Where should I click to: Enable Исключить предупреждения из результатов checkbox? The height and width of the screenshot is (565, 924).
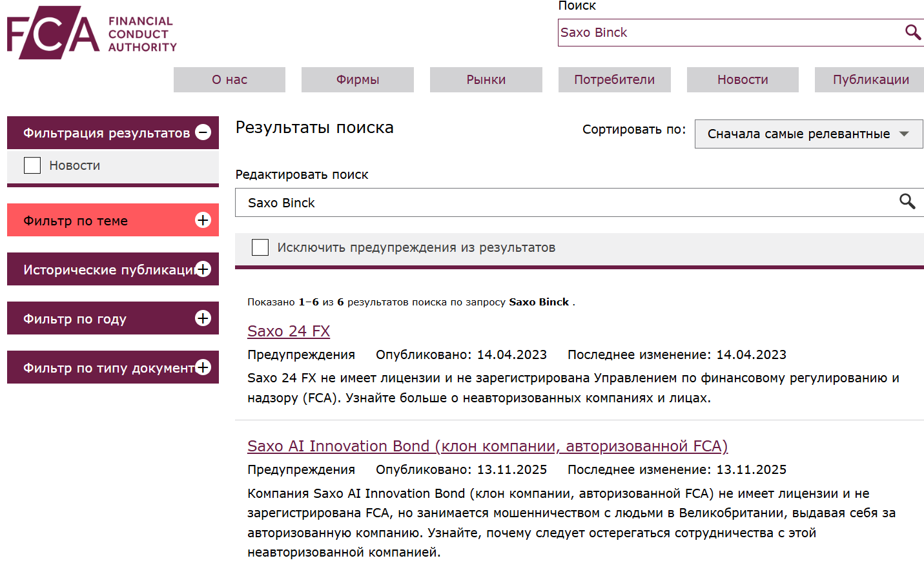click(x=260, y=247)
